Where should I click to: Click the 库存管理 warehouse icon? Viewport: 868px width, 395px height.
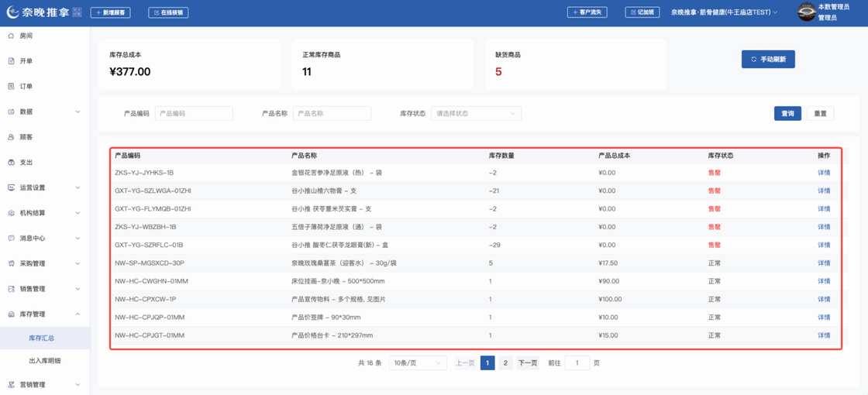[x=11, y=314]
